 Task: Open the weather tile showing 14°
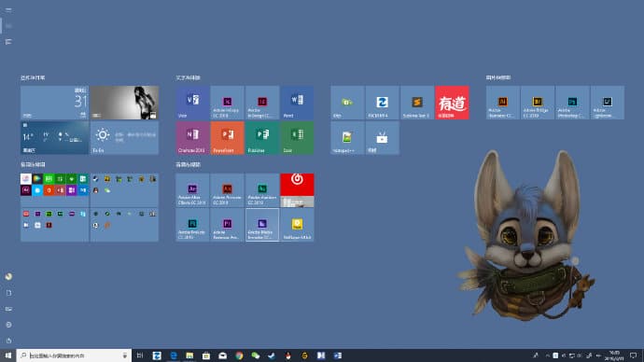[x=55, y=137]
